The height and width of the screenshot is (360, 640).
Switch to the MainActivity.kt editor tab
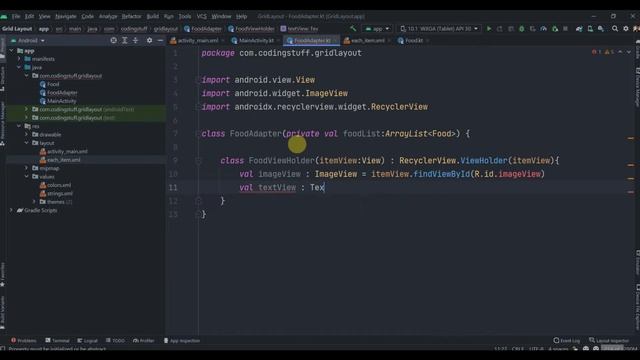[x=256, y=40]
